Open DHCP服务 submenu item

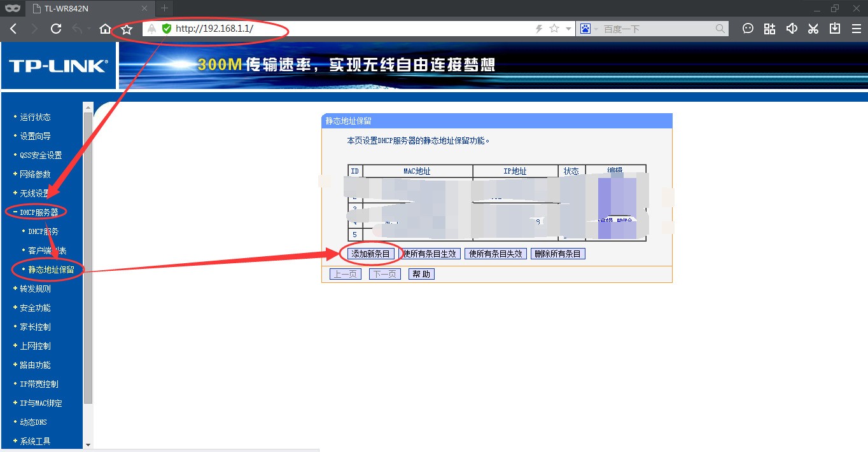click(x=43, y=231)
